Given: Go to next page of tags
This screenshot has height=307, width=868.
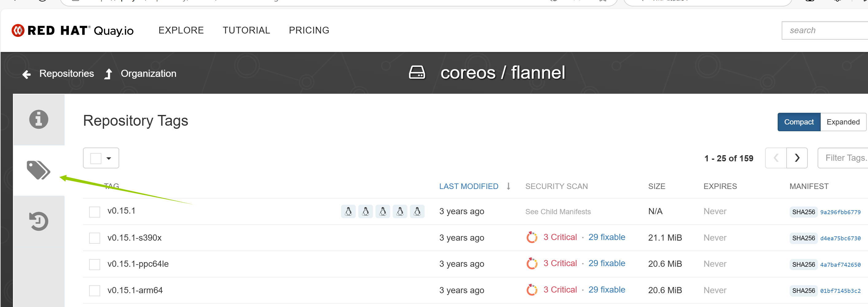Looking at the screenshot, I should 797,158.
